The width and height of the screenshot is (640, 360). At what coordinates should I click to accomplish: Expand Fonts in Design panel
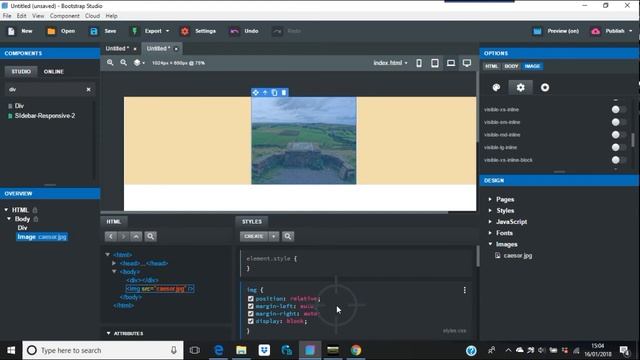(490, 233)
